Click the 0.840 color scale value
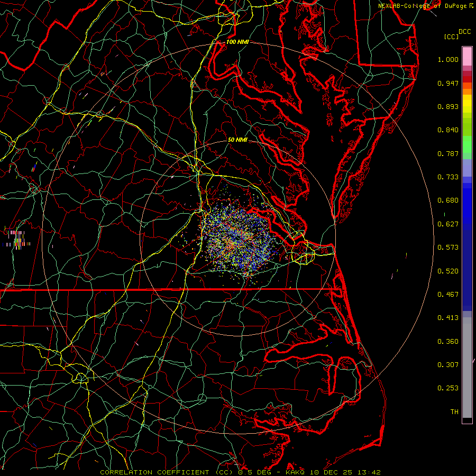The image size is (476, 476). click(448, 130)
